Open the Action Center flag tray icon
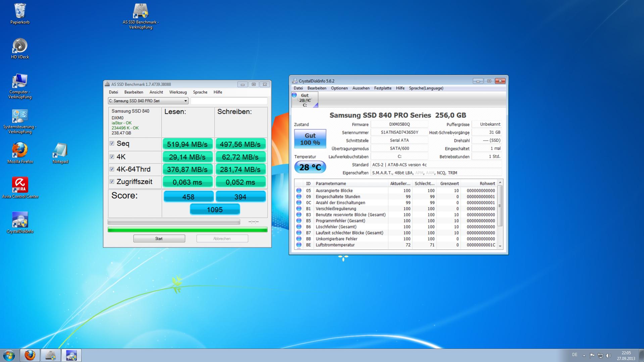644x362 pixels. (592, 355)
